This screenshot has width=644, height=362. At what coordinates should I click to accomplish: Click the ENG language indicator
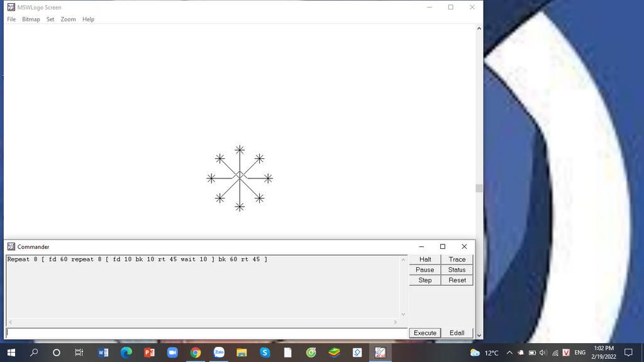coord(580,353)
